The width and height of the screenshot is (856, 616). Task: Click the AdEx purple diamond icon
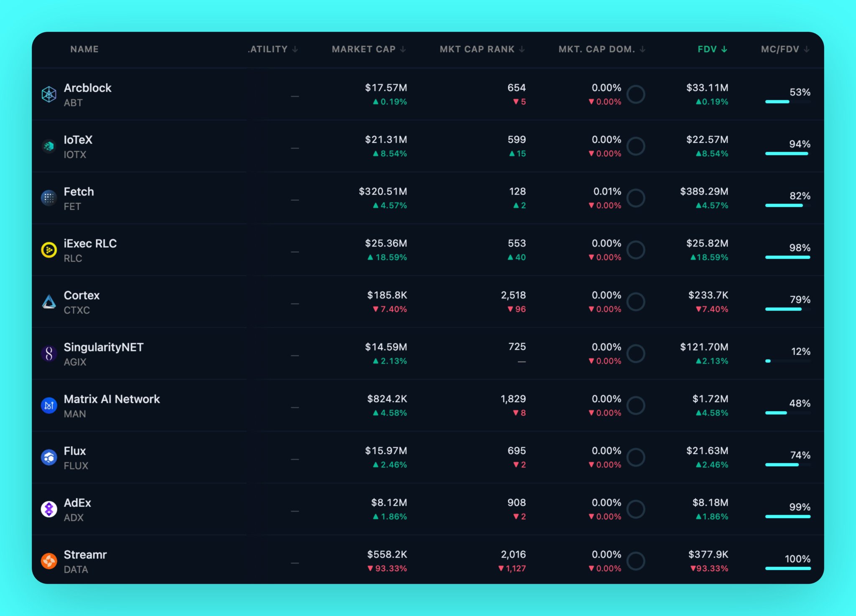click(49, 509)
